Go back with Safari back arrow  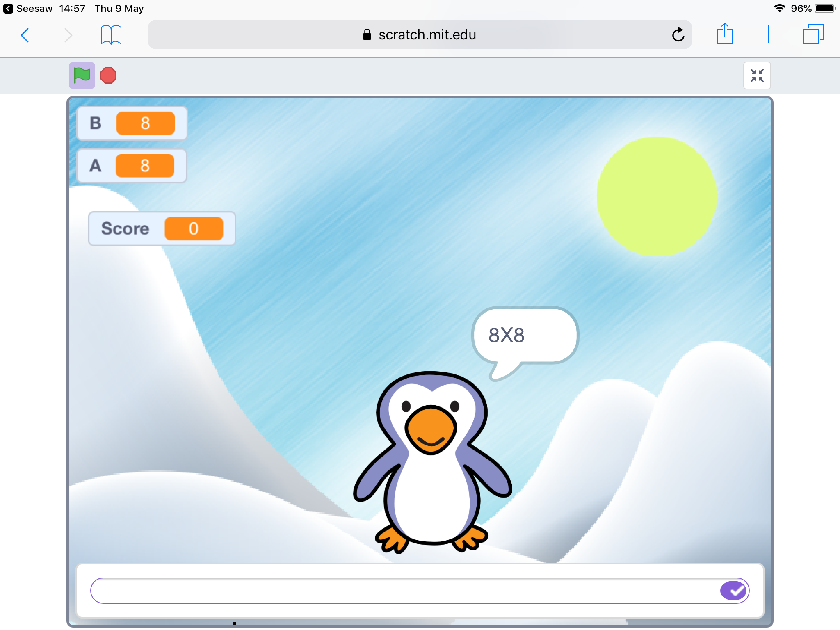25,35
